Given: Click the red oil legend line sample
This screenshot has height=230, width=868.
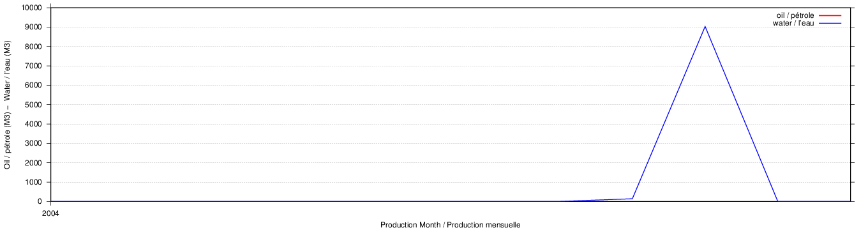Looking at the screenshot, I should (830, 15).
